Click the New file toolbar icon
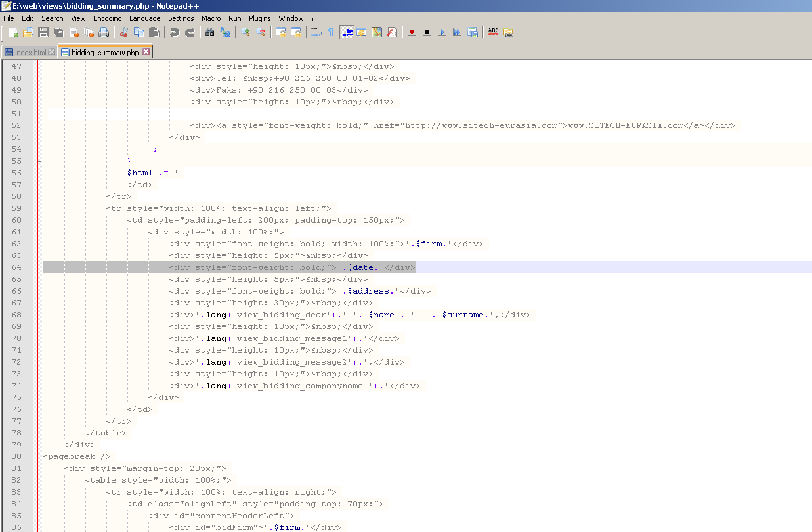This screenshot has width=812, height=532. pos(14,32)
